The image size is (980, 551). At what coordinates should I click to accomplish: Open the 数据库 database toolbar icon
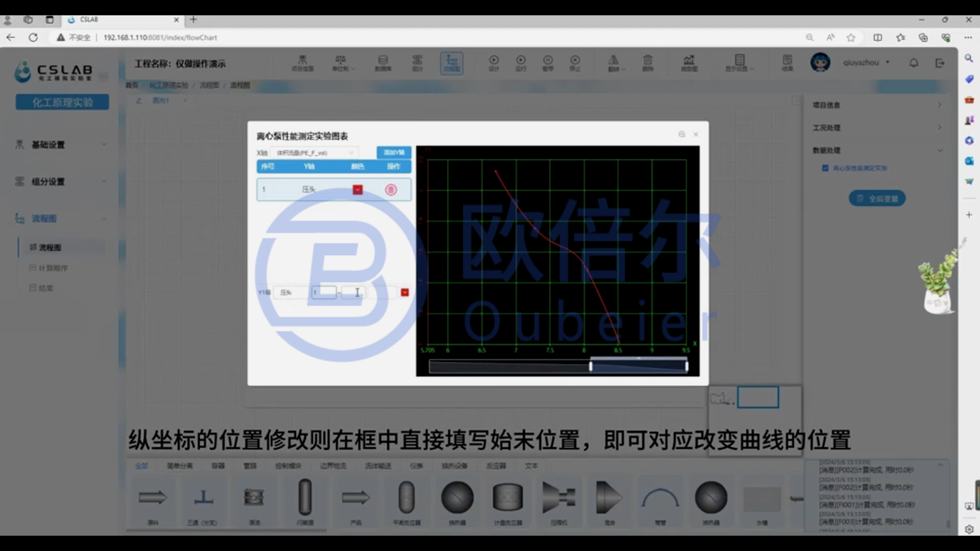pyautogui.click(x=383, y=63)
